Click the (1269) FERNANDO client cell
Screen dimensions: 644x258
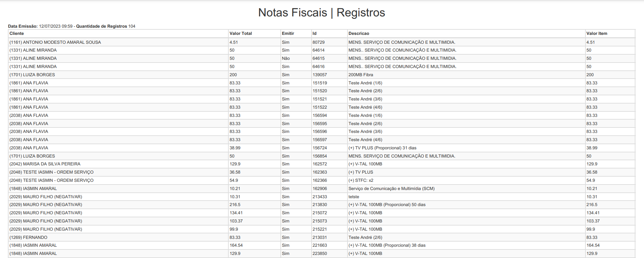point(28,237)
